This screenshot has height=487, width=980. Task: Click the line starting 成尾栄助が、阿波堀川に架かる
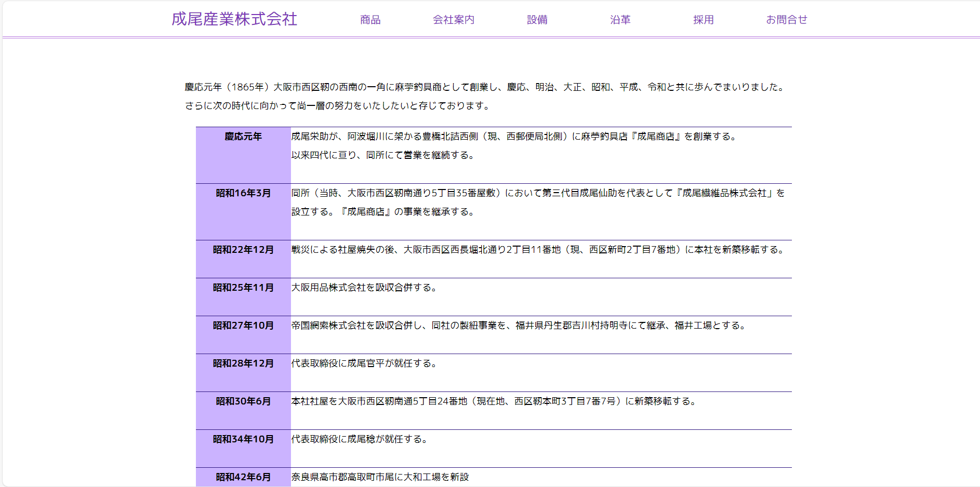click(514, 137)
